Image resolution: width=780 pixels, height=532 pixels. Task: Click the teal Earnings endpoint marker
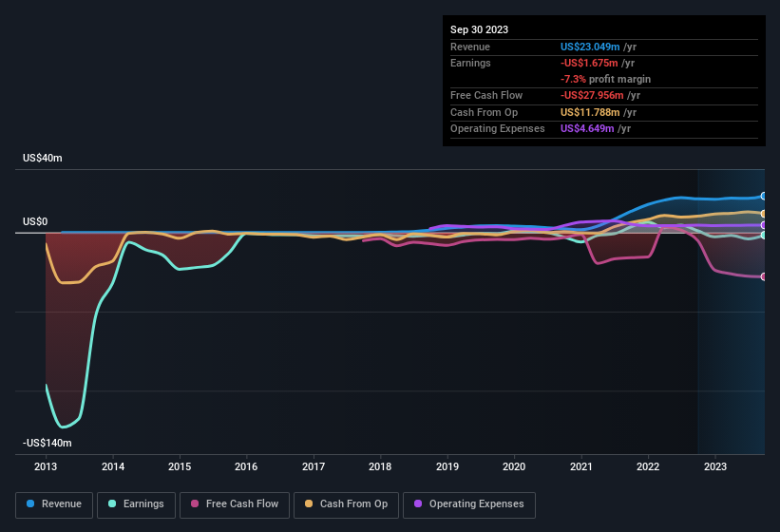pyautogui.click(x=763, y=236)
